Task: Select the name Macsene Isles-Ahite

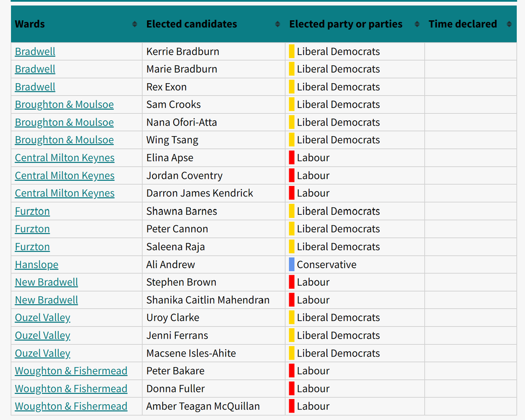Action: 191,353
